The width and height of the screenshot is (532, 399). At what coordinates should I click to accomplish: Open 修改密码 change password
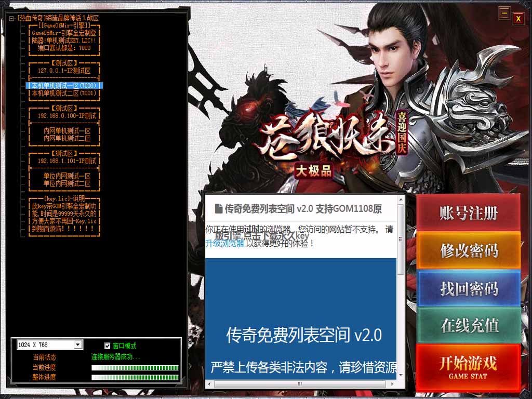tap(468, 250)
